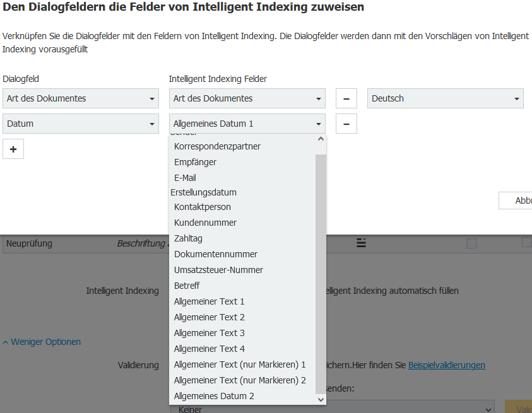This screenshot has width=532, height=413.
Task: Open Intelligent Indexing field dropdown for Art des Dokumentes
Action: pyautogui.click(x=247, y=99)
